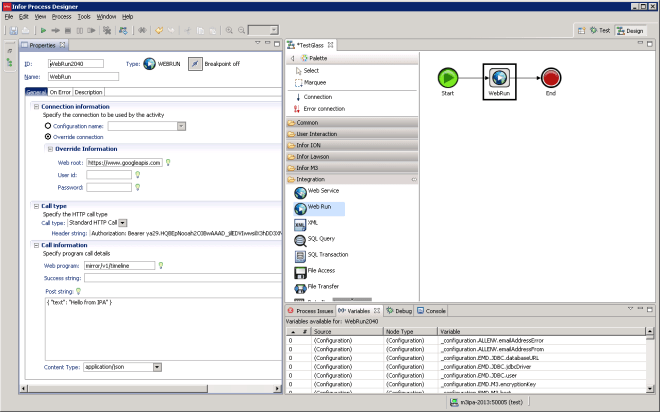Toggle the Breakpoint off button
The image size is (660, 412).
click(195, 63)
